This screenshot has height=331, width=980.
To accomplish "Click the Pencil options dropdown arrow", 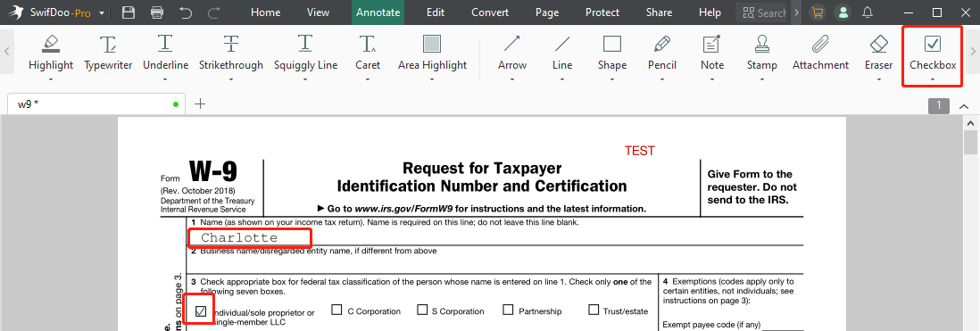I will [x=662, y=79].
